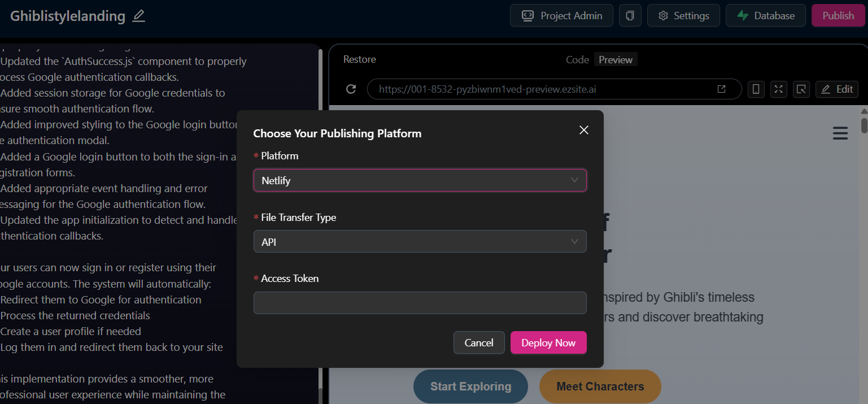Open the hamburger menu in the preview

[x=840, y=133]
